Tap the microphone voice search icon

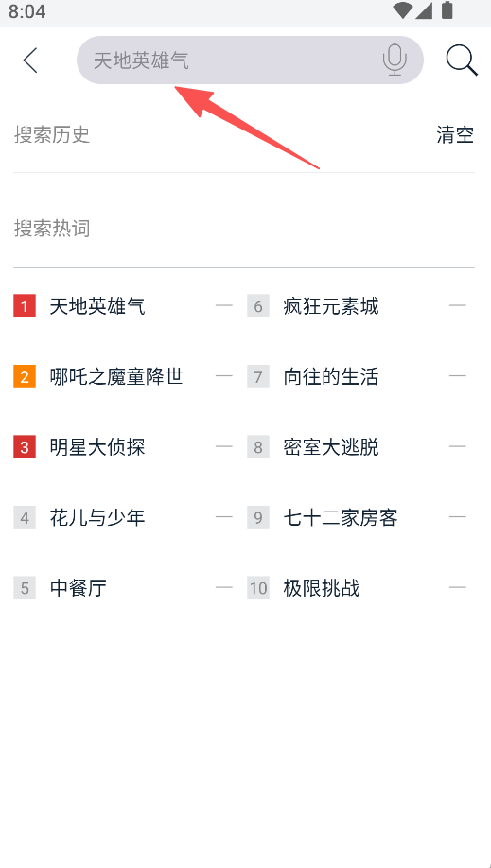click(x=395, y=60)
